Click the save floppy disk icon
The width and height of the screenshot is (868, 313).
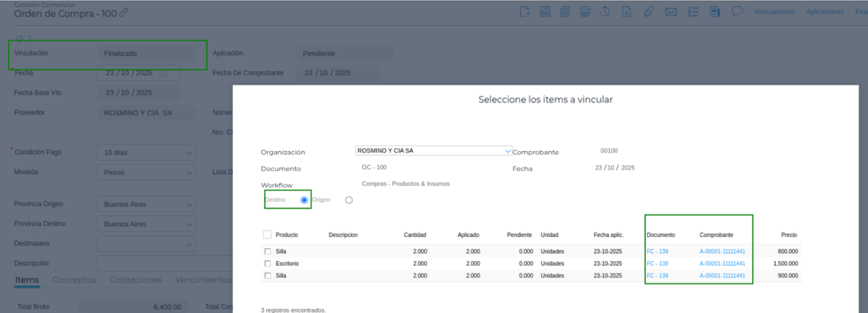(545, 11)
